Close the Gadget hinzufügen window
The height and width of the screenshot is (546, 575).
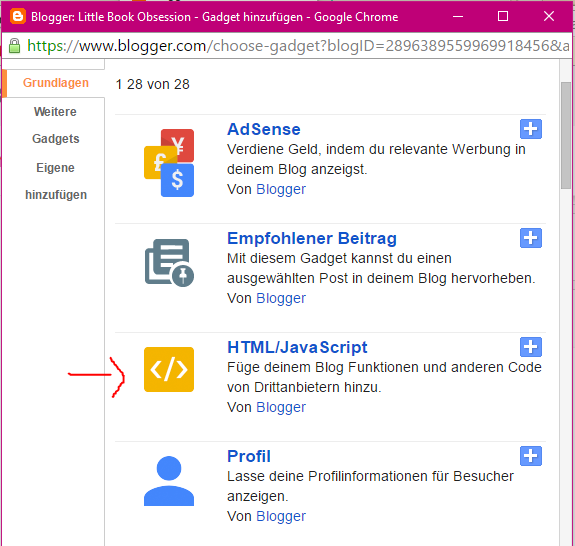[x=549, y=17]
